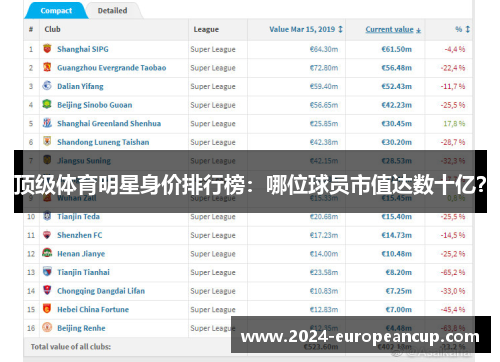Open the Shenzhen FC club link
Viewport: 500px width, 362px height.
tap(80, 235)
